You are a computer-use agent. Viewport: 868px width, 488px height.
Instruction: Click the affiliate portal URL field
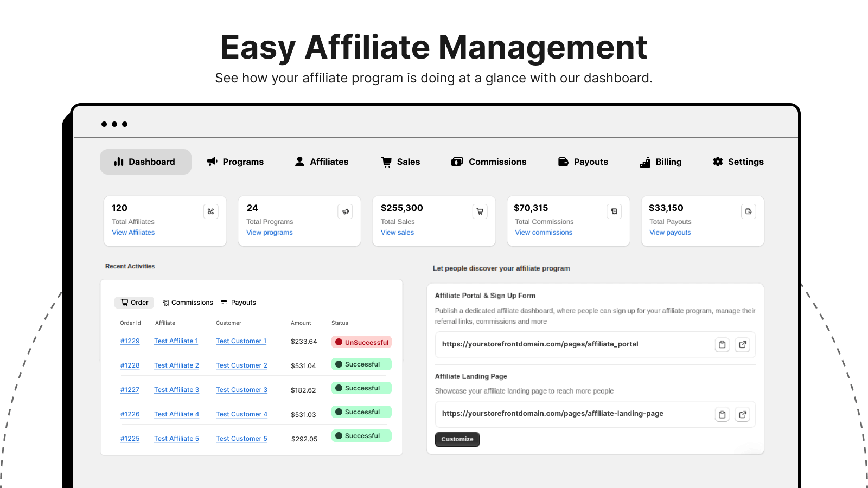[570, 344]
